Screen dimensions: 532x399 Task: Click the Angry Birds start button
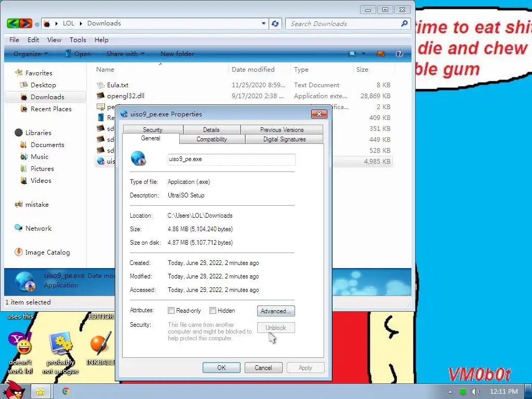tap(14, 390)
